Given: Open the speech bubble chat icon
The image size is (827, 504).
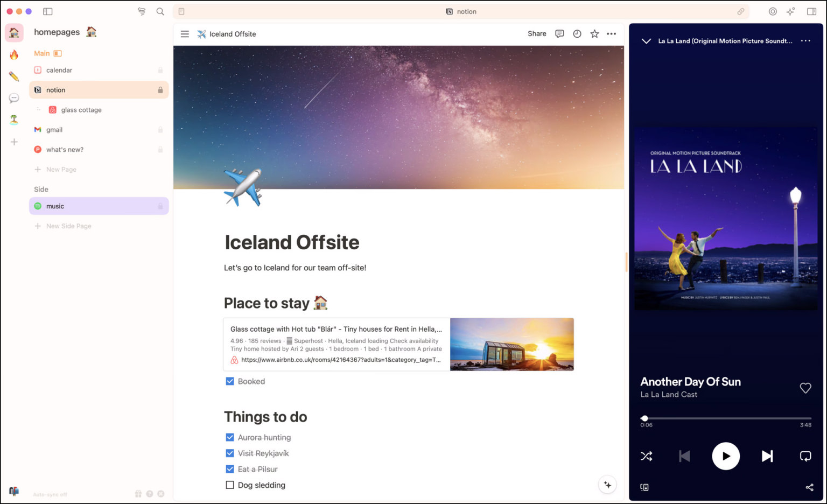Looking at the screenshot, I should [x=14, y=97].
